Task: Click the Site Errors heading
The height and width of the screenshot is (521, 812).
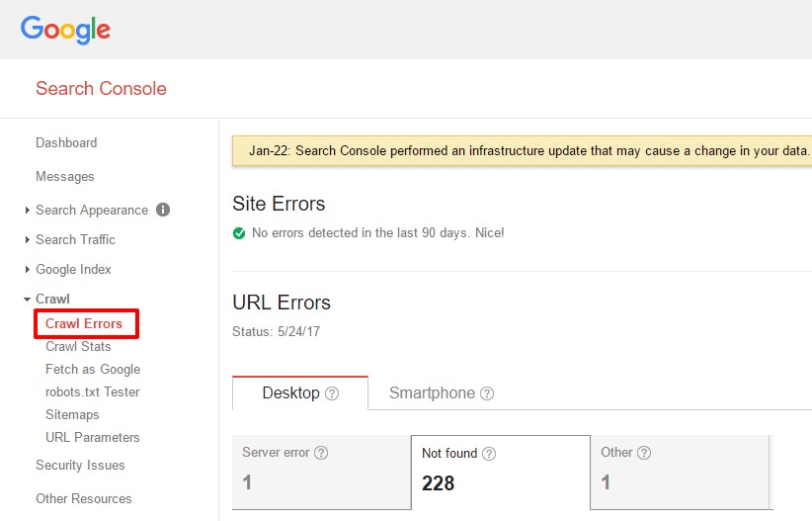Action: (279, 204)
